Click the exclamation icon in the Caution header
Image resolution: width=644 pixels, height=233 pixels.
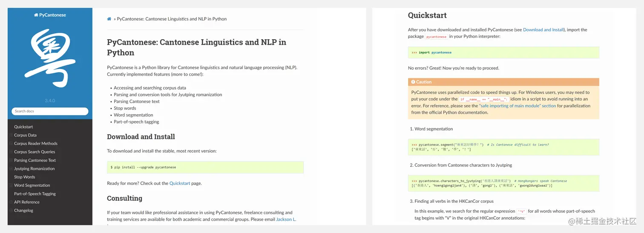413,82
